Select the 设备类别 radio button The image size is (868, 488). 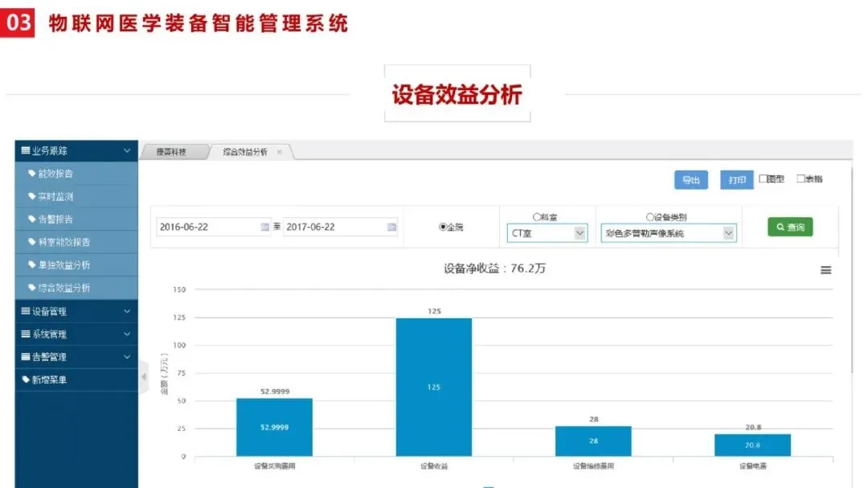(x=650, y=217)
